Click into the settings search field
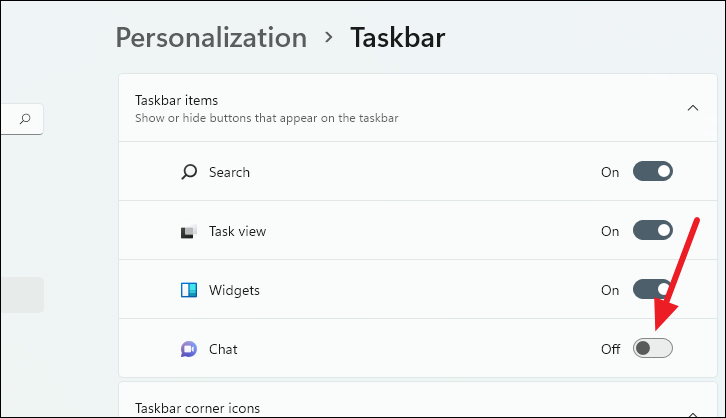 [x=22, y=119]
